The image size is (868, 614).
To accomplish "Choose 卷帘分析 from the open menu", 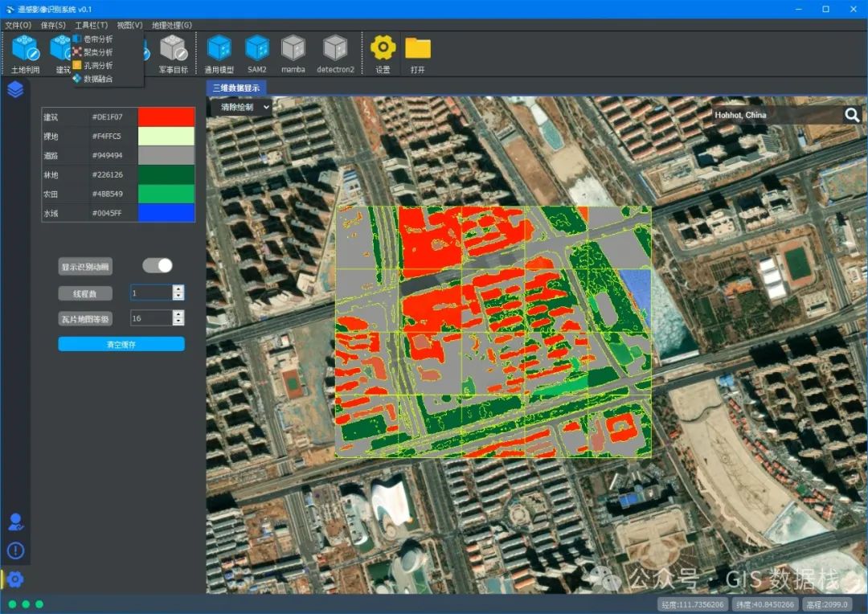I will [93, 39].
